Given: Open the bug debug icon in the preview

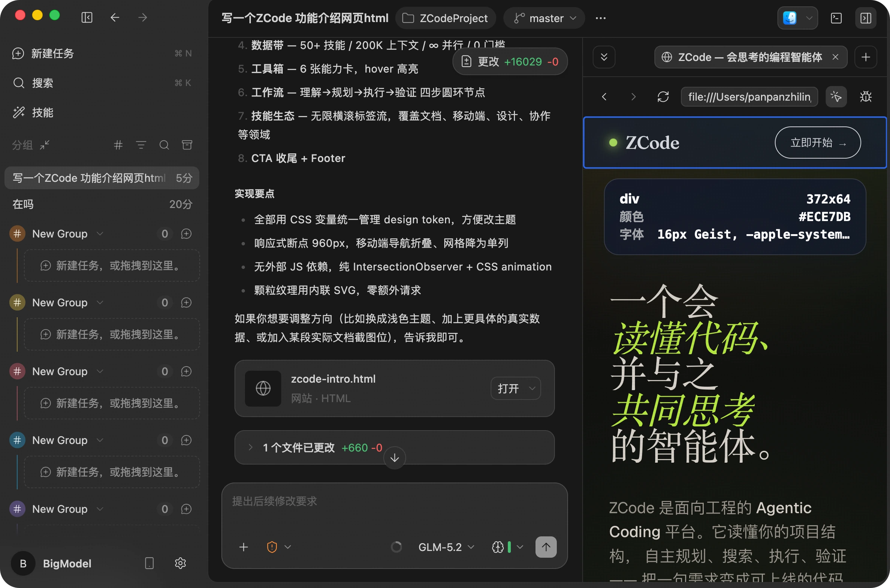Looking at the screenshot, I should (x=866, y=97).
